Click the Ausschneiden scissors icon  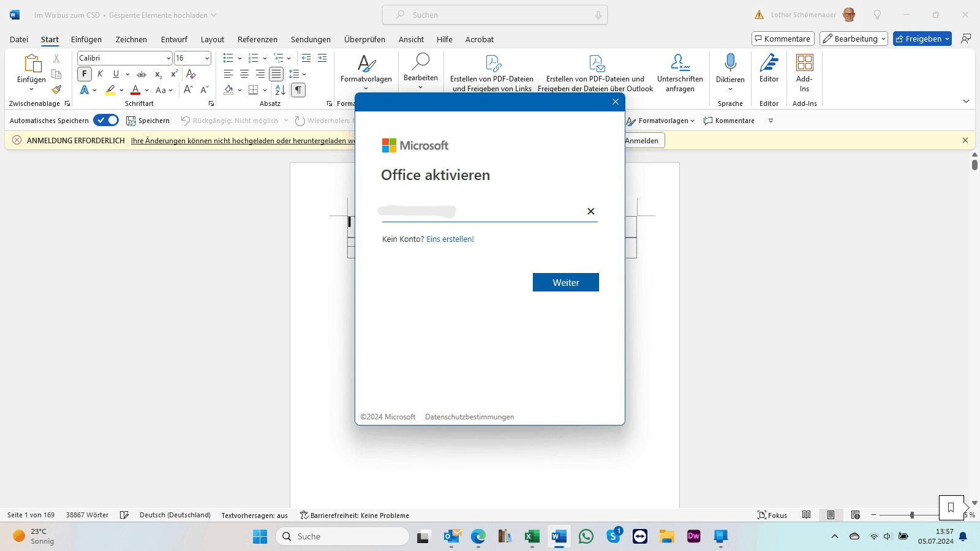tap(56, 58)
